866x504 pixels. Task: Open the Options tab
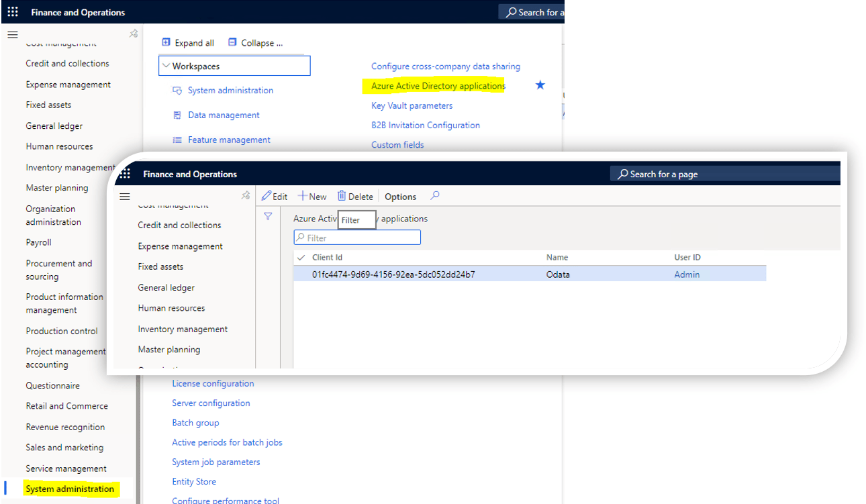coord(401,197)
